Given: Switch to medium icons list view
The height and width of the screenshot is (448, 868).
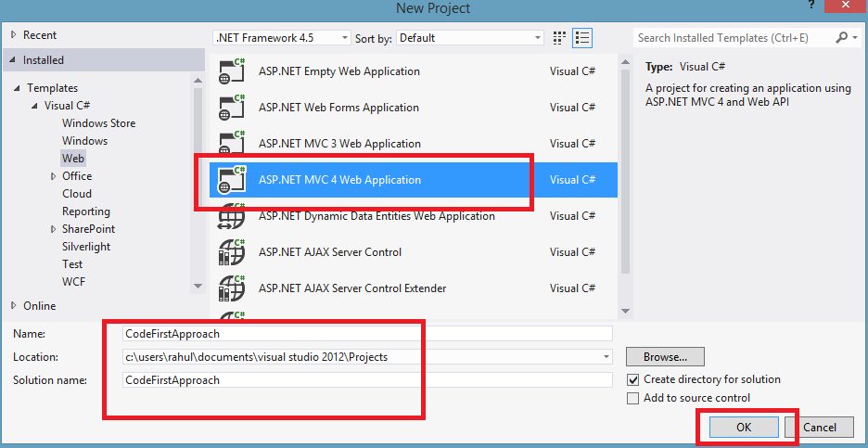Looking at the screenshot, I should point(582,38).
